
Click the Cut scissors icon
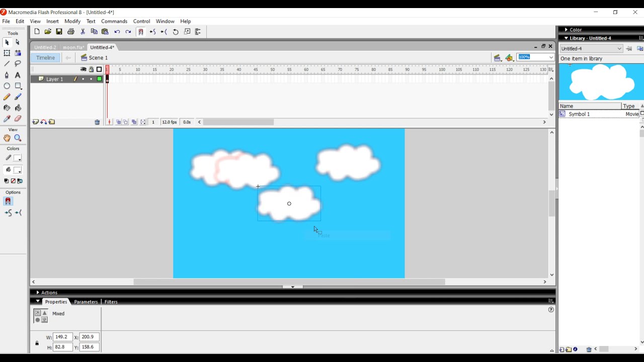83,32
